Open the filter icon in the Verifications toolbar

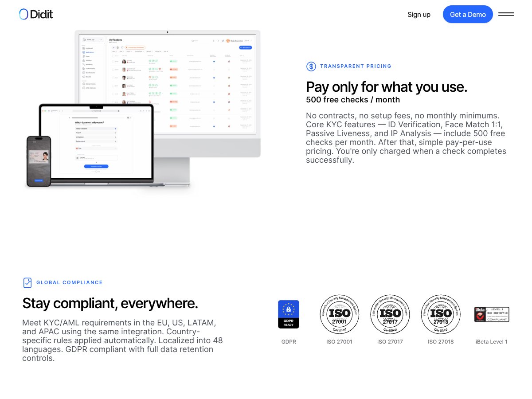[x=113, y=48]
